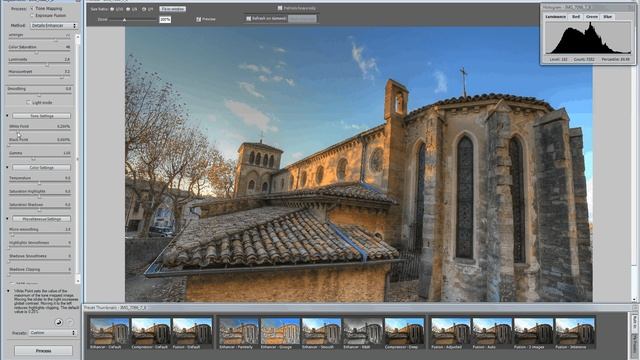Click the Fit to window button
This screenshot has height=360, width=640.
[173, 9]
